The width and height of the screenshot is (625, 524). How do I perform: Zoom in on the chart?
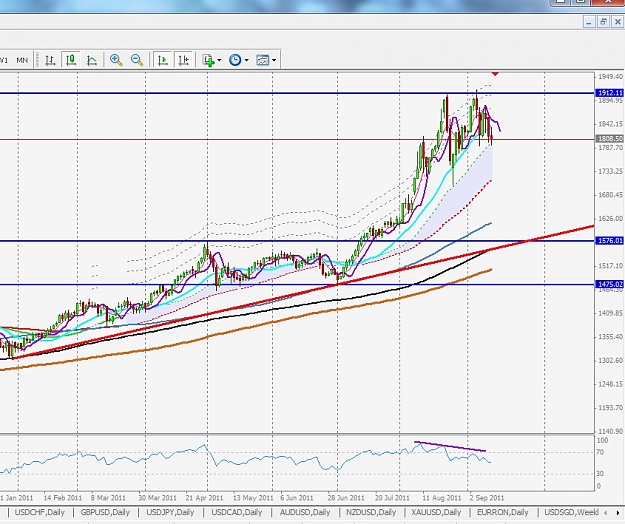click(x=116, y=60)
